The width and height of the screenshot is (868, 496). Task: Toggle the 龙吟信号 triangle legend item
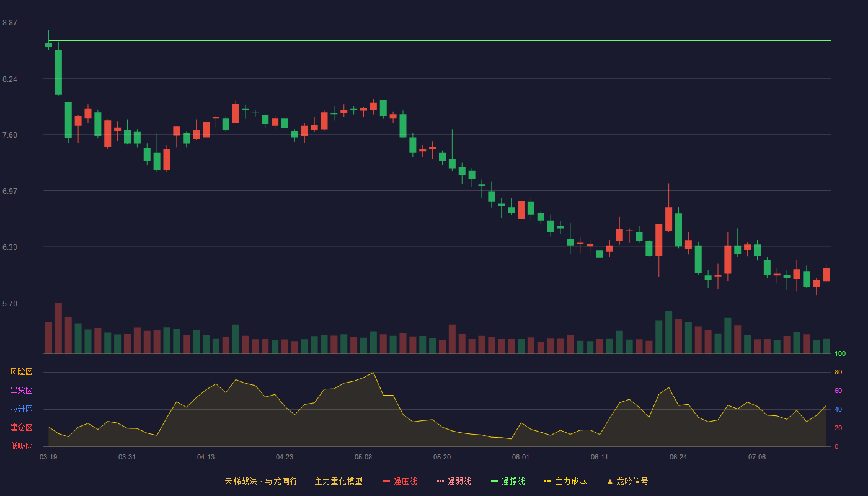coord(627,481)
